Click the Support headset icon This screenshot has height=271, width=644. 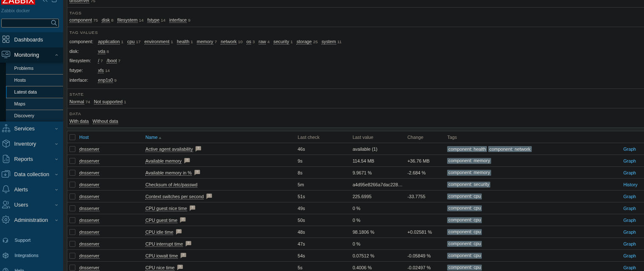(6, 240)
